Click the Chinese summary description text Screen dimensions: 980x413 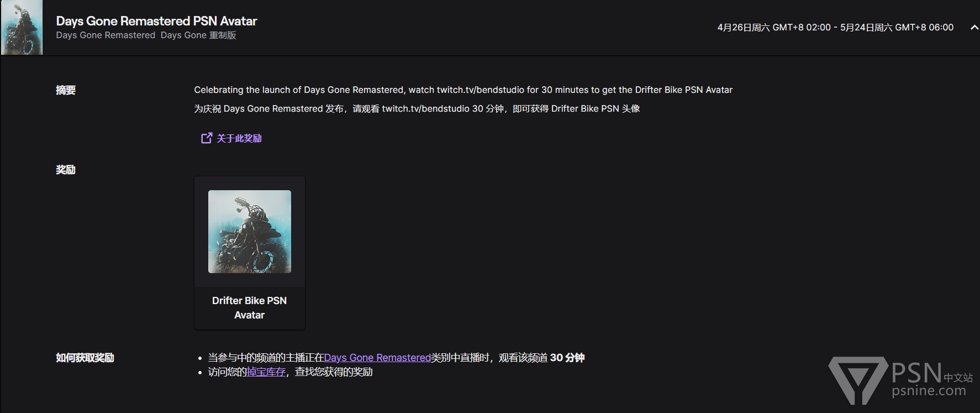[417, 108]
